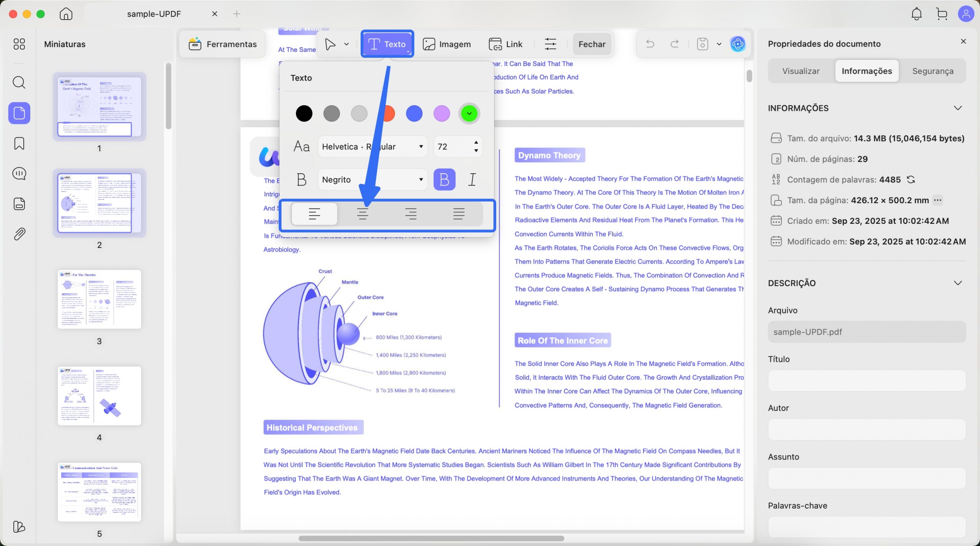The image size is (980, 546).
Task: Select center text alignment
Action: click(362, 214)
